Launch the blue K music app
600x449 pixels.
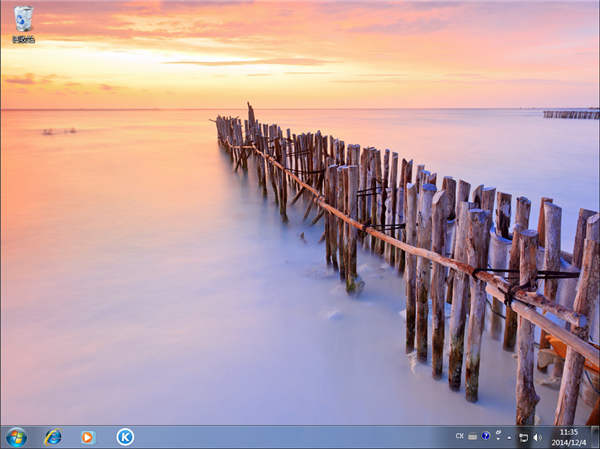(x=125, y=437)
